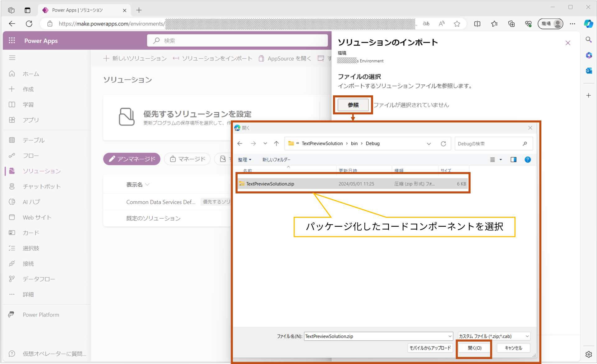
Task: Go up one folder in file dialog
Action: pos(276,143)
